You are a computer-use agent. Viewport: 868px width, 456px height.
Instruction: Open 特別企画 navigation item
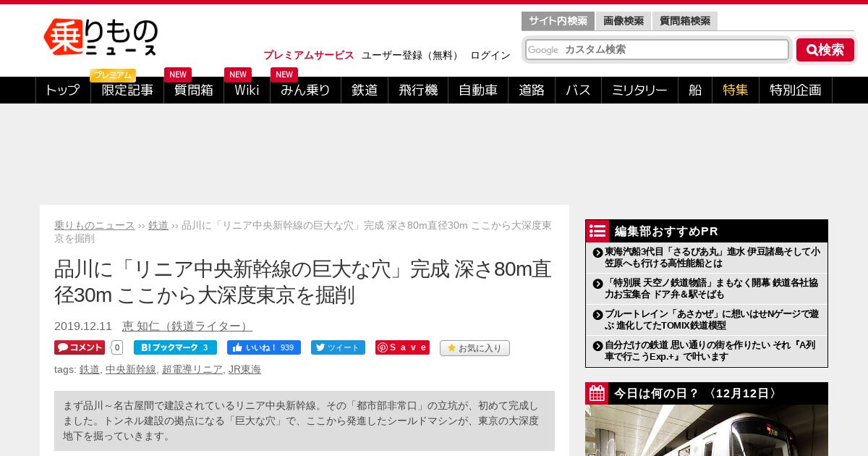pyautogui.click(x=796, y=90)
